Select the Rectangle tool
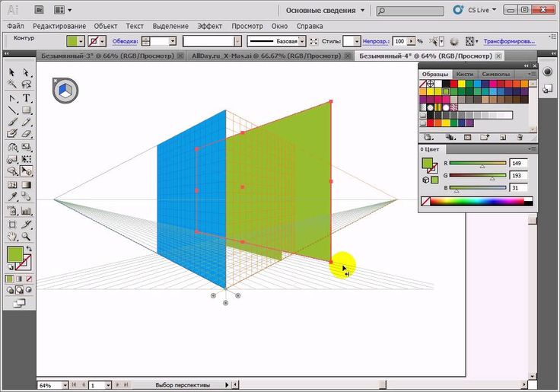This screenshot has width=560, height=392. 26,110
